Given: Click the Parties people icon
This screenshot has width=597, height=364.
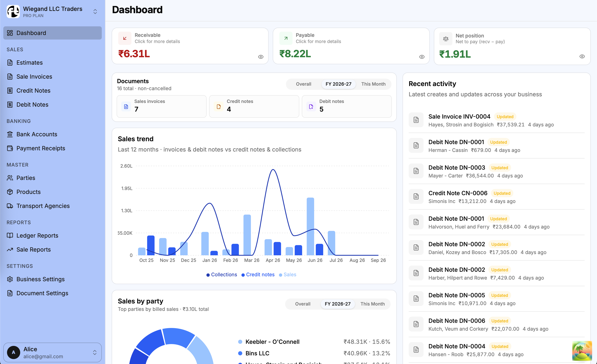Looking at the screenshot, I should [10, 178].
